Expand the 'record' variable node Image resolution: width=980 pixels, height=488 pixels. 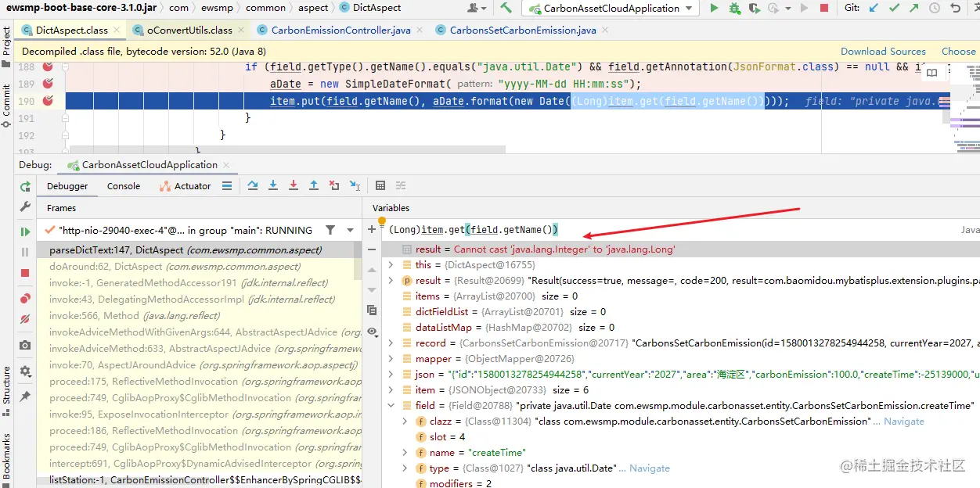(391, 343)
